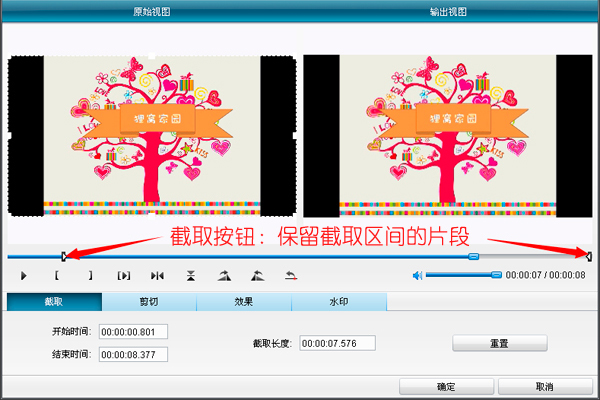This screenshot has width=600, height=400.
Task: Click the 原始视图 header label
Action: [152, 11]
